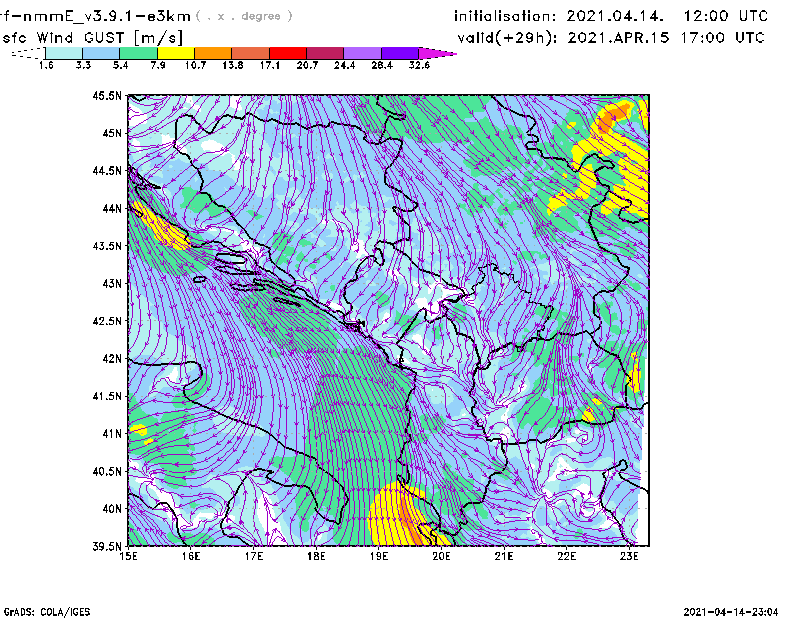Click the lavender 24.4–28.4 legend swatch
This screenshot has height=618, width=800.
[x=363, y=53]
